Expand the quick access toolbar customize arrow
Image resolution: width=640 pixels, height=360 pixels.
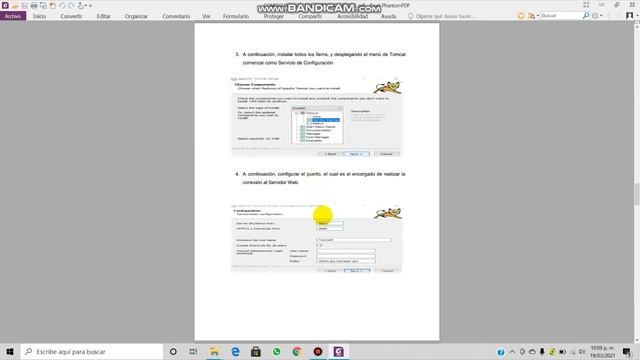point(90,6)
